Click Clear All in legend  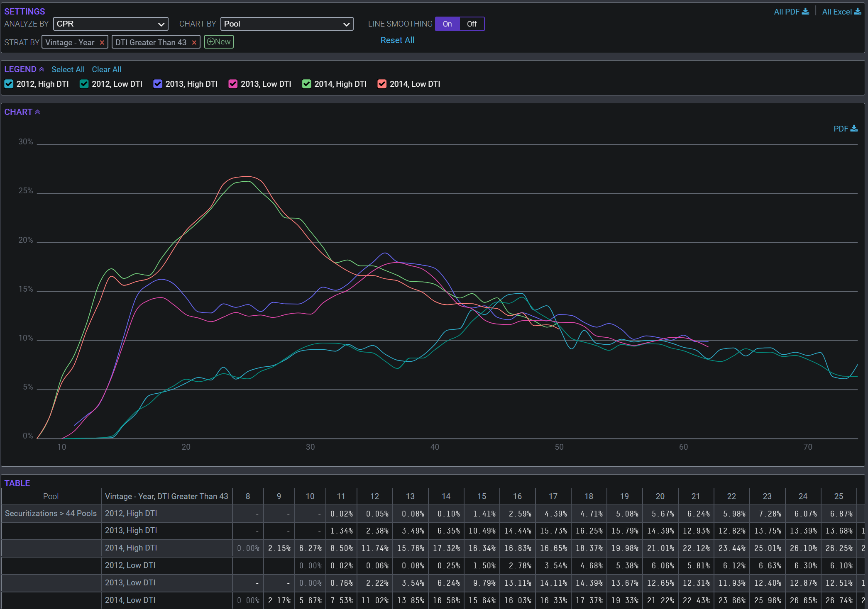click(x=106, y=69)
